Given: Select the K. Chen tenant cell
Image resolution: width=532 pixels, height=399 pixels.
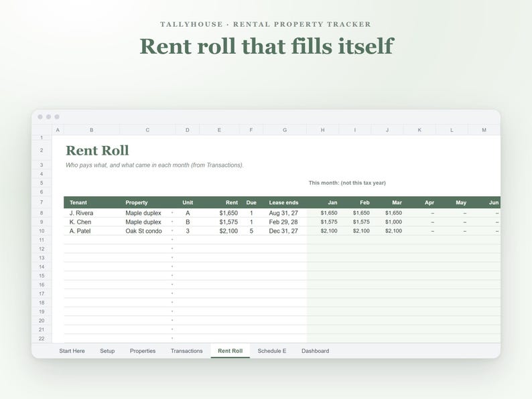Looking at the screenshot, I should pos(92,222).
